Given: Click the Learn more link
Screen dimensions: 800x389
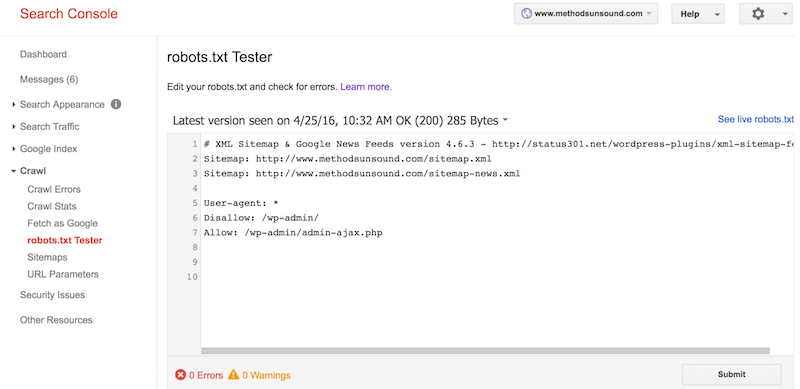Looking at the screenshot, I should click(x=366, y=87).
